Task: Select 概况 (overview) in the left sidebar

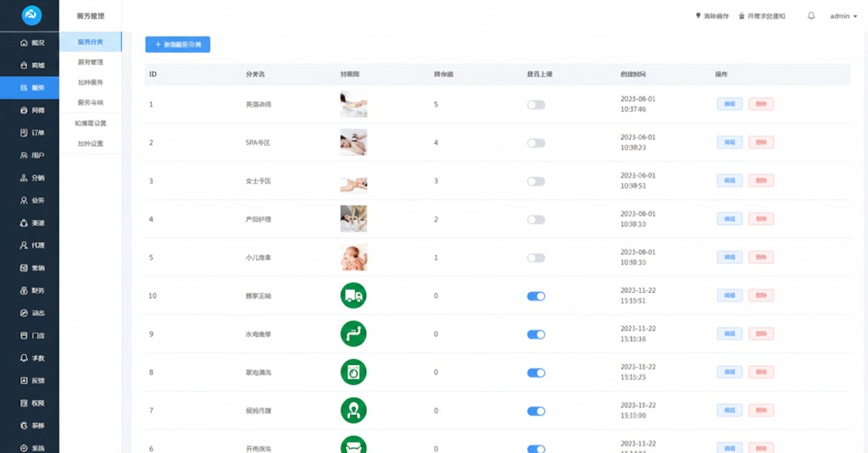Action: [31, 42]
